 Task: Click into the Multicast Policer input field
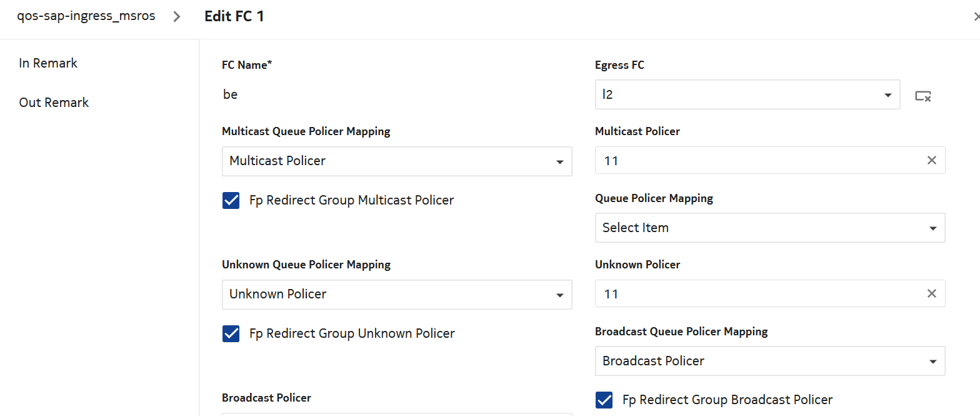[756, 161]
